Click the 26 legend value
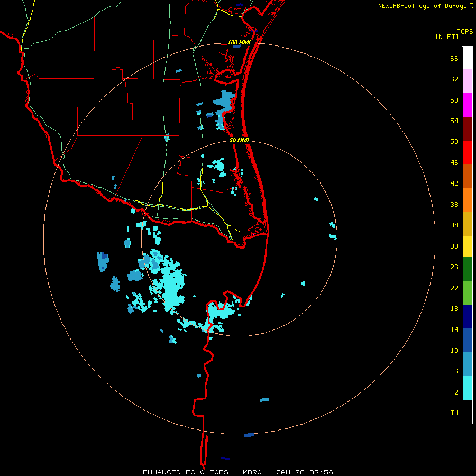This screenshot has height=476, width=476. click(454, 267)
